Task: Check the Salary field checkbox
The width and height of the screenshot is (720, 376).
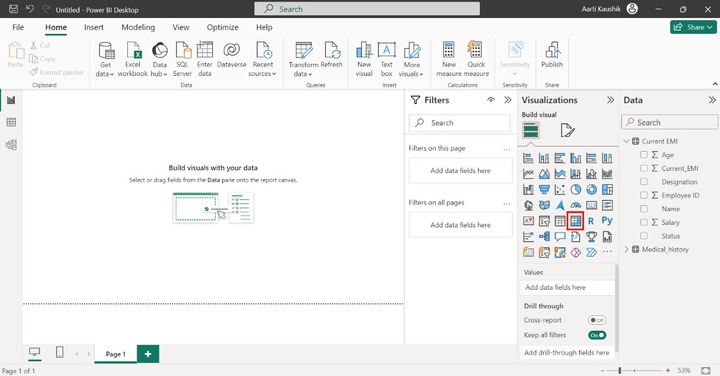Action: pos(644,222)
